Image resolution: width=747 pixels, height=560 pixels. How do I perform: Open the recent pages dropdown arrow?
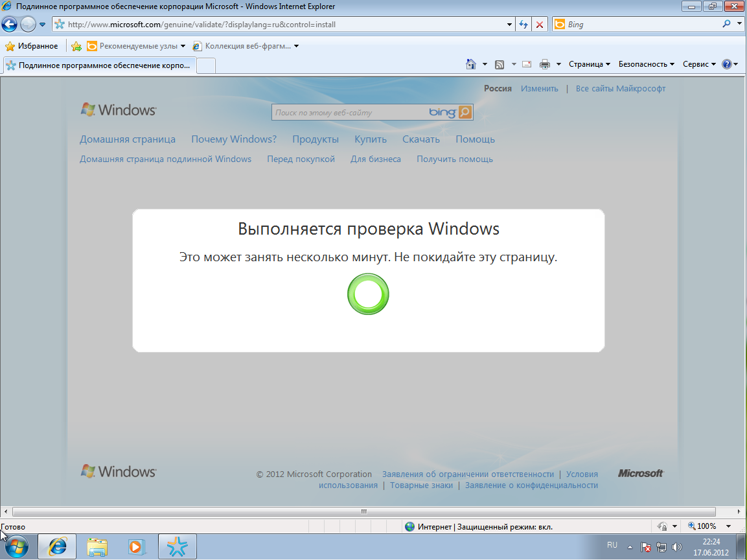tap(42, 25)
